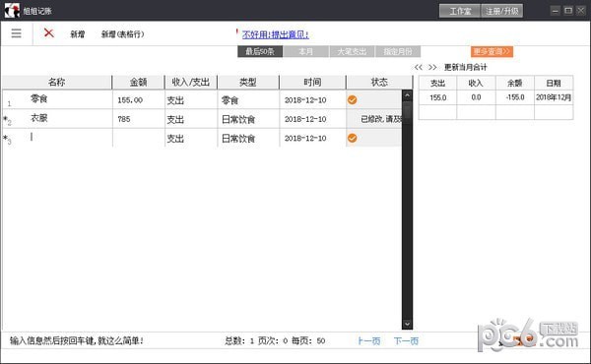Click scrollbar up arrow in table
This screenshot has width=591, height=364.
coord(407,95)
